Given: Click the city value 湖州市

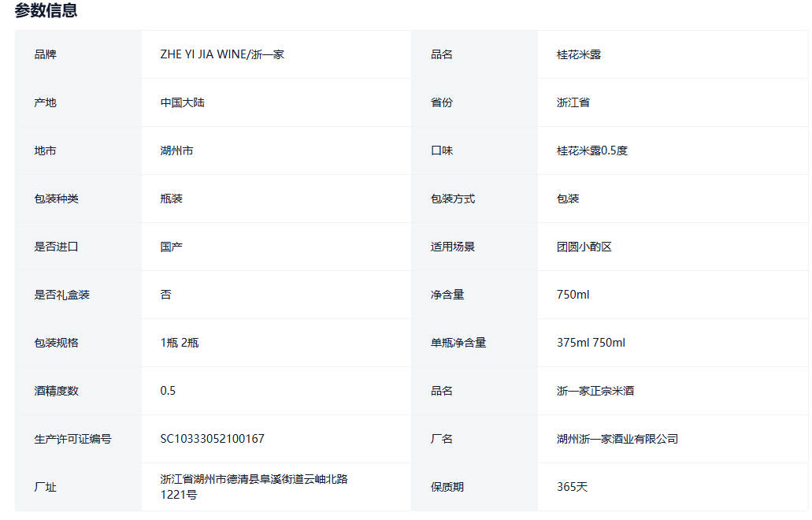Looking at the screenshot, I should 177,150.
